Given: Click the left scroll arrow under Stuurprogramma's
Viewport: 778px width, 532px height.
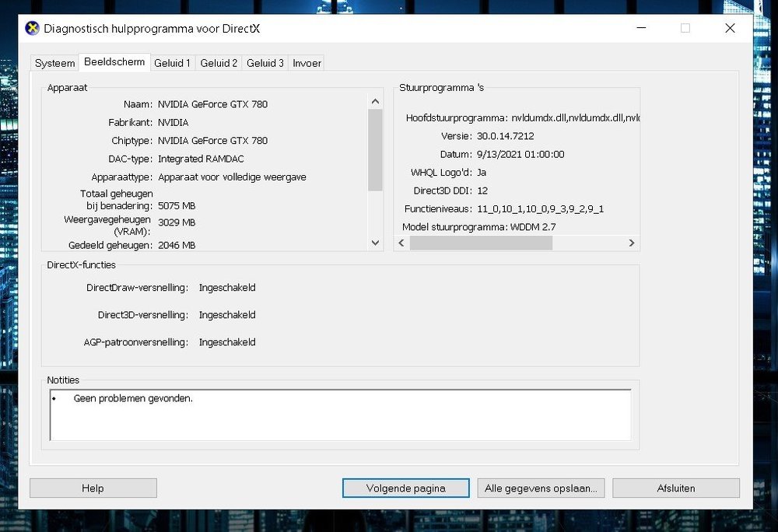Looking at the screenshot, I should (401, 243).
